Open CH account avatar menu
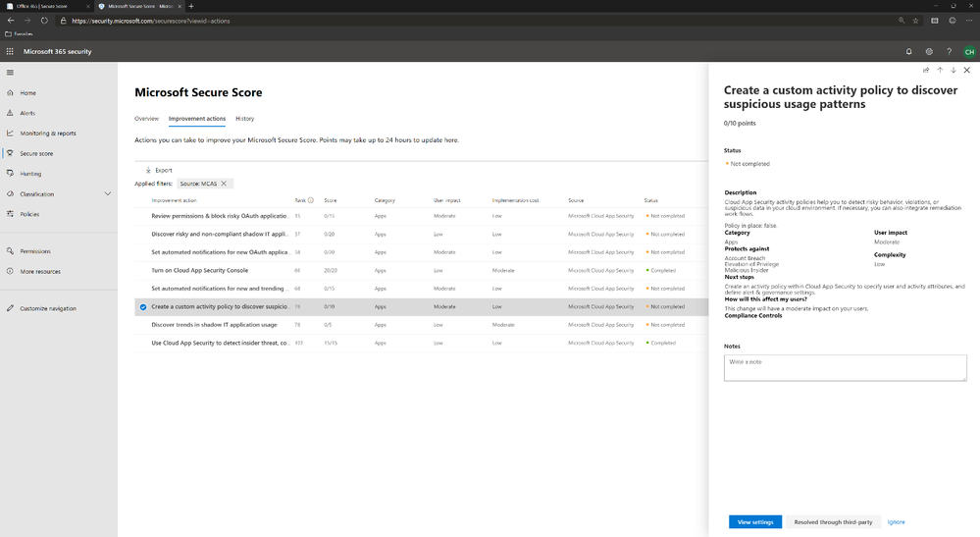Screen dimensions: 980x537 969,52
